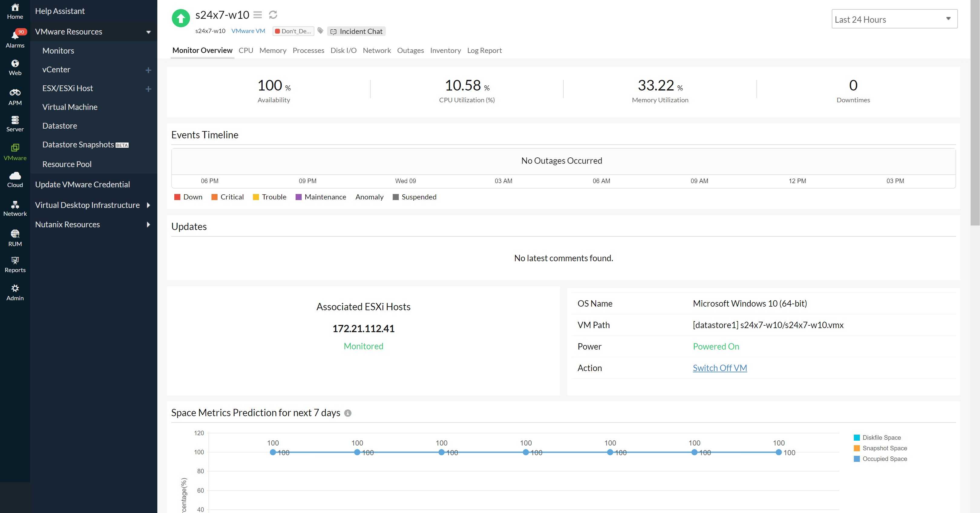The height and width of the screenshot is (513, 980).
Task: Click info icon beside Space Metrics Prediction
Action: click(348, 413)
